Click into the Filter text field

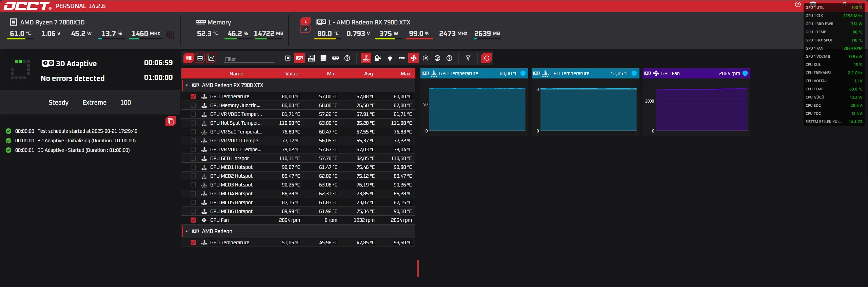249,59
